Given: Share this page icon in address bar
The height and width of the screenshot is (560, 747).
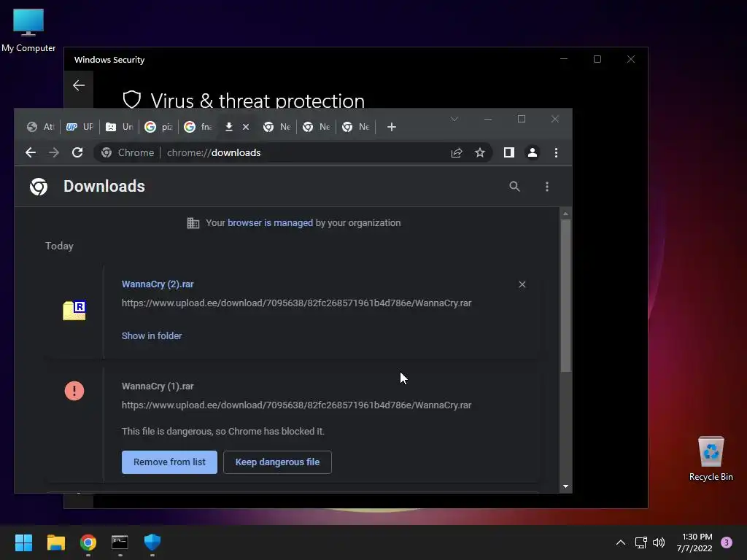Looking at the screenshot, I should point(457,152).
